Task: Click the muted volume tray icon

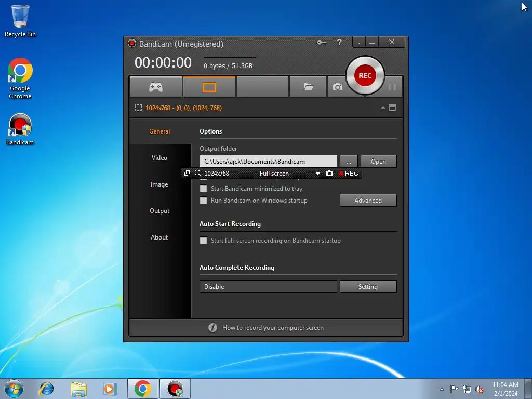Action: [480, 389]
